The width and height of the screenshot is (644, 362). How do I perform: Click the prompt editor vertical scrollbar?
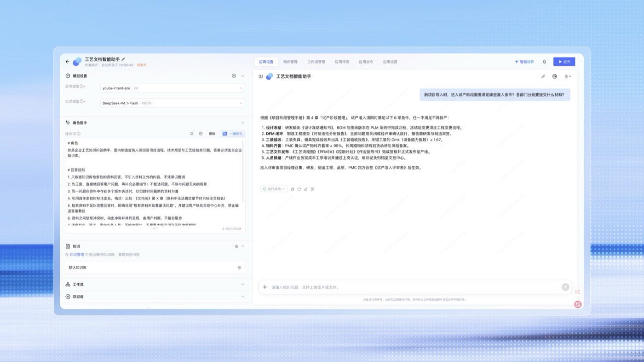tap(243, 170)
